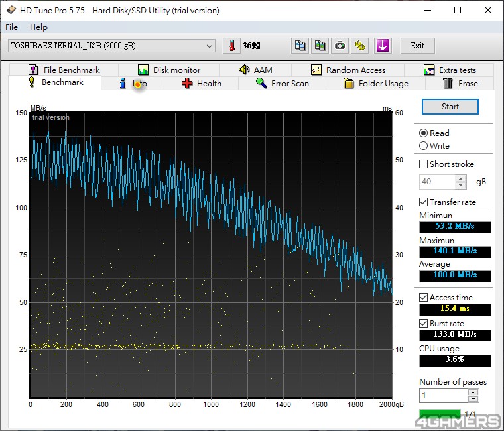Viewport: 504px width, 431px height.
Task: Switch to the Disk monitor tab
Action: click(168, 70)
